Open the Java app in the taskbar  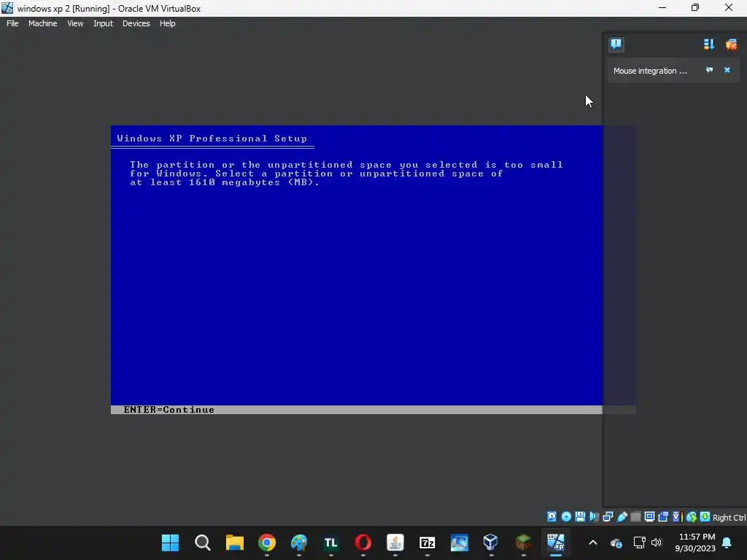point(395,542)
